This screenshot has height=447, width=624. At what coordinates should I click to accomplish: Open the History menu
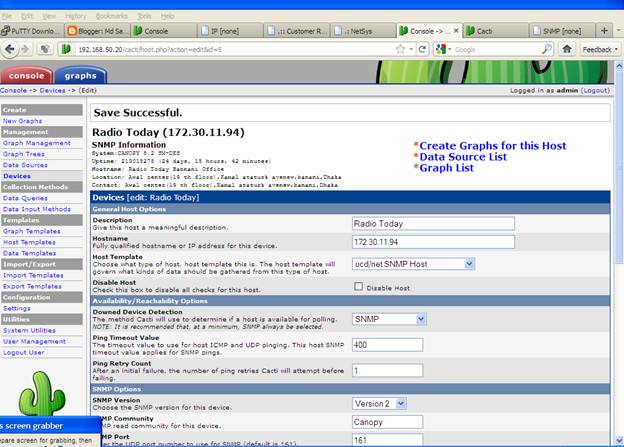point(76,16)
